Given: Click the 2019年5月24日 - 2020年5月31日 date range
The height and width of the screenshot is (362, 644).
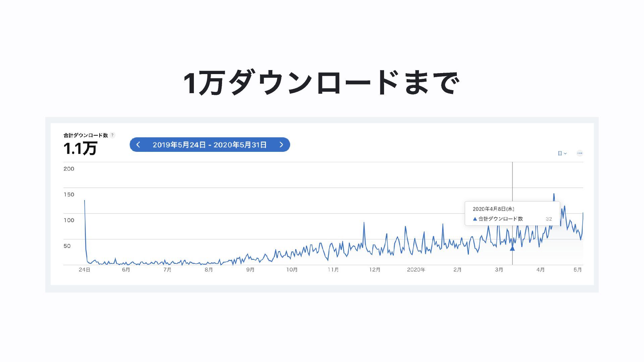Looking at the screenshot, I should (210, 145).
